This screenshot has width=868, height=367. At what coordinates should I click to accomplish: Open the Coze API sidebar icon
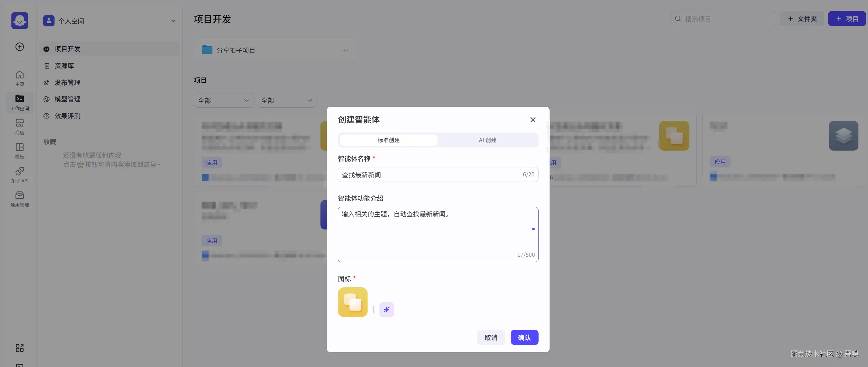tap(19, 175)
